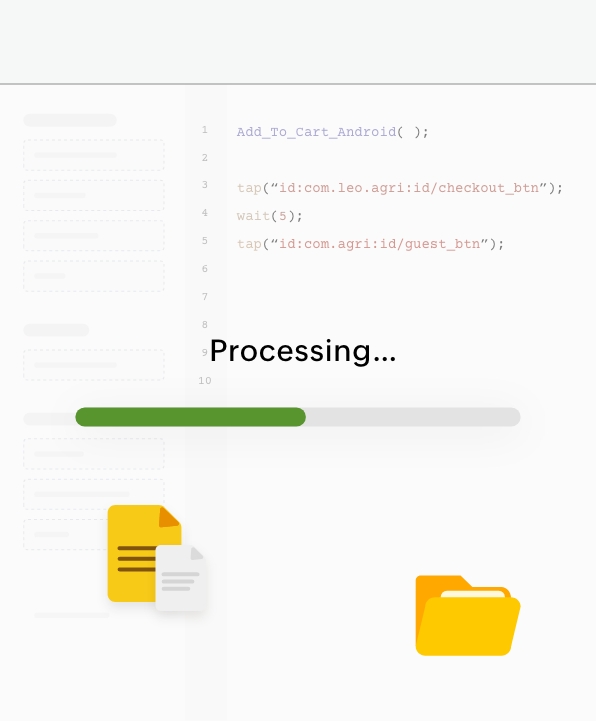This screenshot has width=596, height=721.
Task: Click gutter line number 3
Action: pos(205,185)
